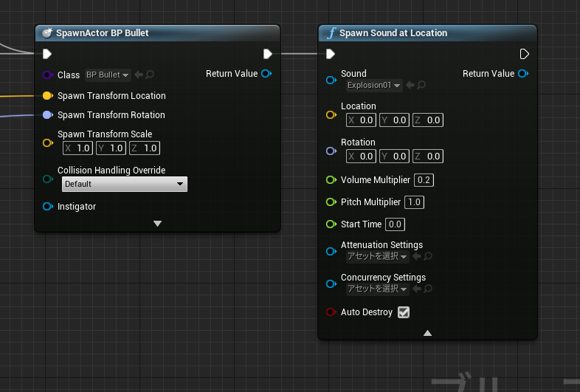
Task: Click use-selected arrow next to BP Bullet
Action: pyautogui.click(x=139, y=75)
